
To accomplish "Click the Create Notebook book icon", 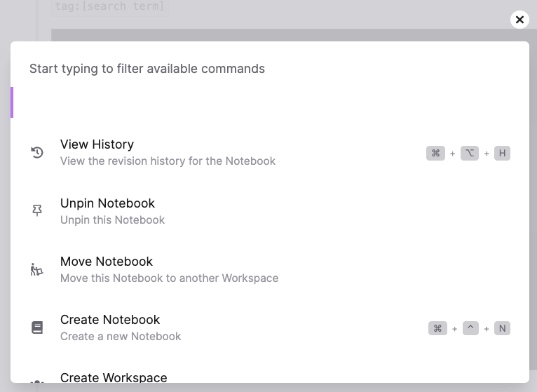I will click(37, 327).
